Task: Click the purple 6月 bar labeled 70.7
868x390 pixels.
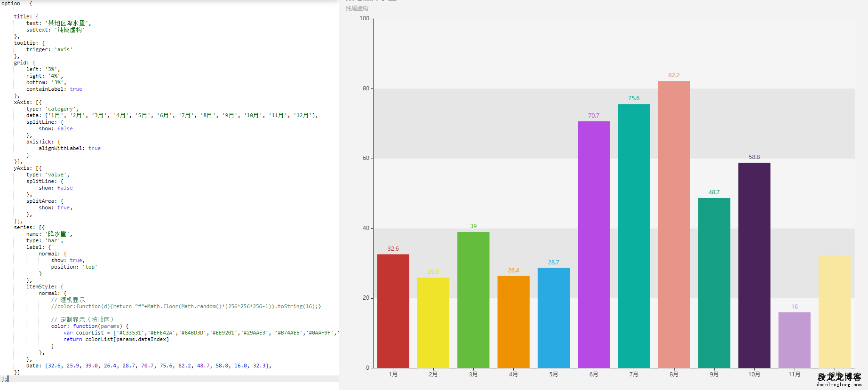Action: (x=594, y=245)
